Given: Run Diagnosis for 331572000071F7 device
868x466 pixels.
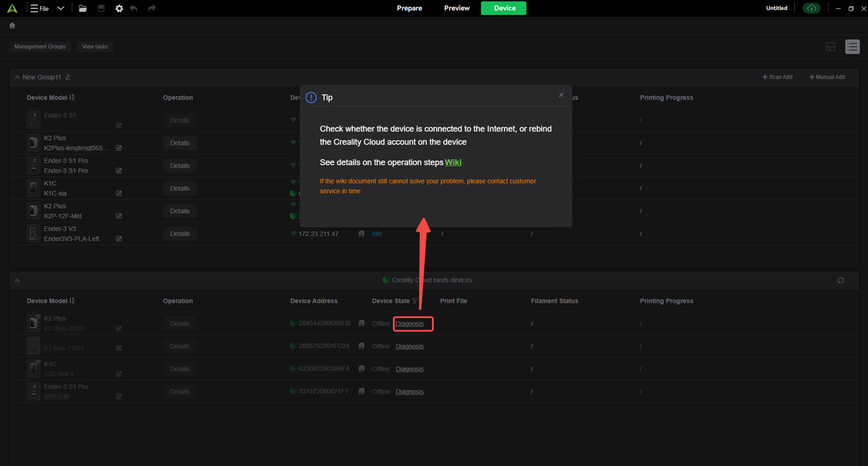Looking at the screenshot, I should tap(410, 391).
